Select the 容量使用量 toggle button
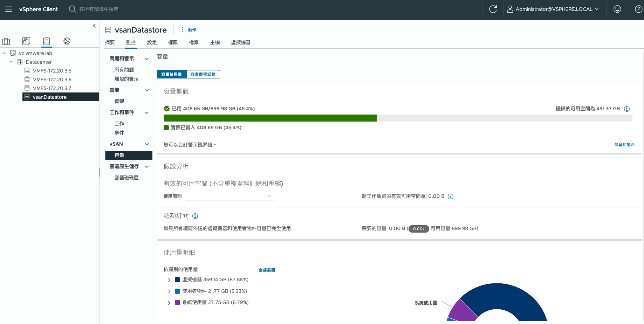This screenshot has width=644, height=324. click(172, 74)
